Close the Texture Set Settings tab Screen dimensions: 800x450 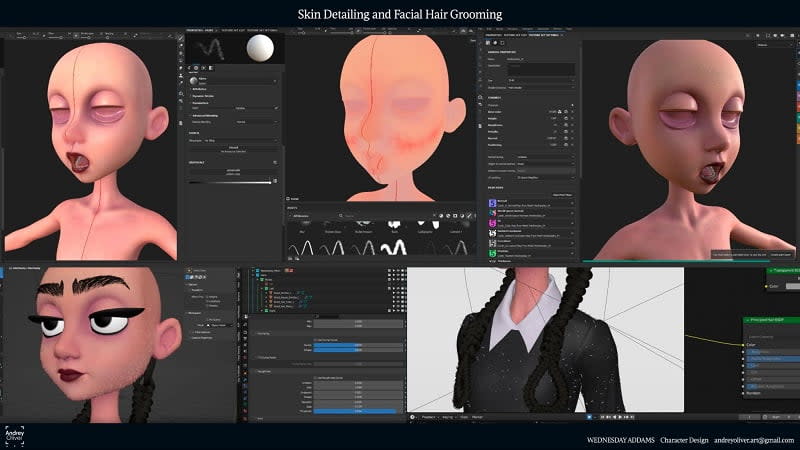tap(562, 35)
